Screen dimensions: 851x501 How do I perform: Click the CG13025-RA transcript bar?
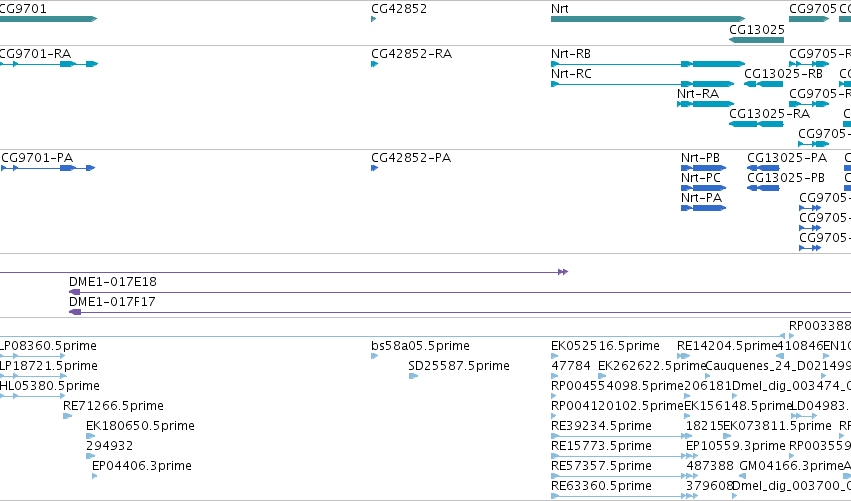pyautogui.click(x=756, y=124)
